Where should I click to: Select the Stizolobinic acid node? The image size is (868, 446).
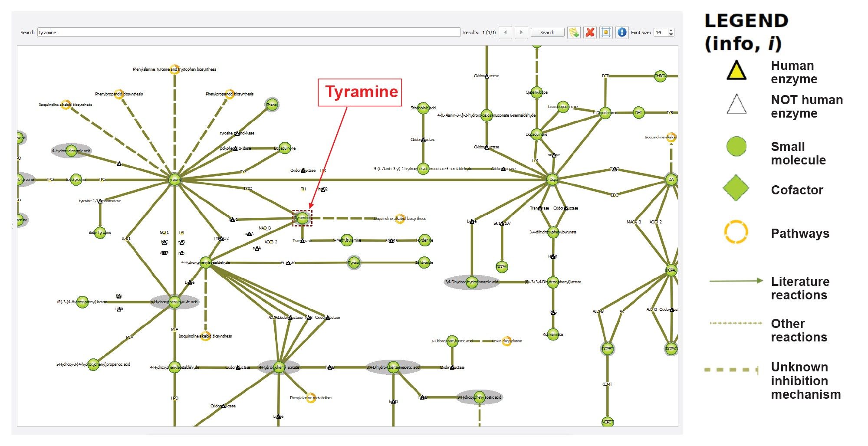coord(423,108)
